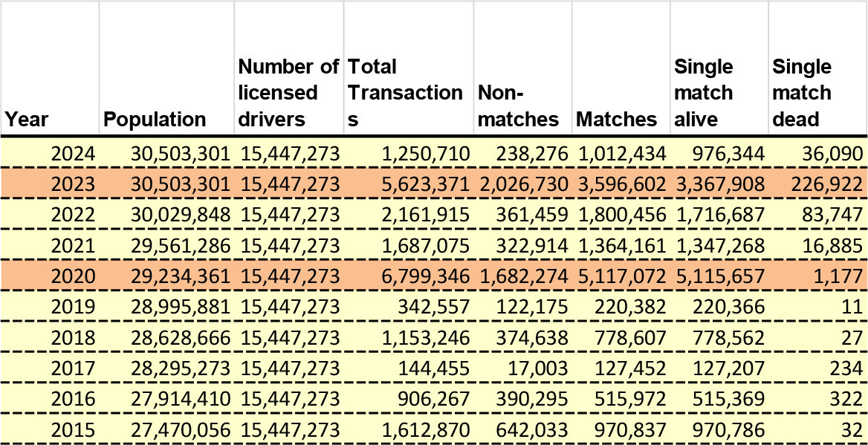The image size is (868, 445).
Task: Click population value 28,295,273
Action: click(x=180, y=368)
